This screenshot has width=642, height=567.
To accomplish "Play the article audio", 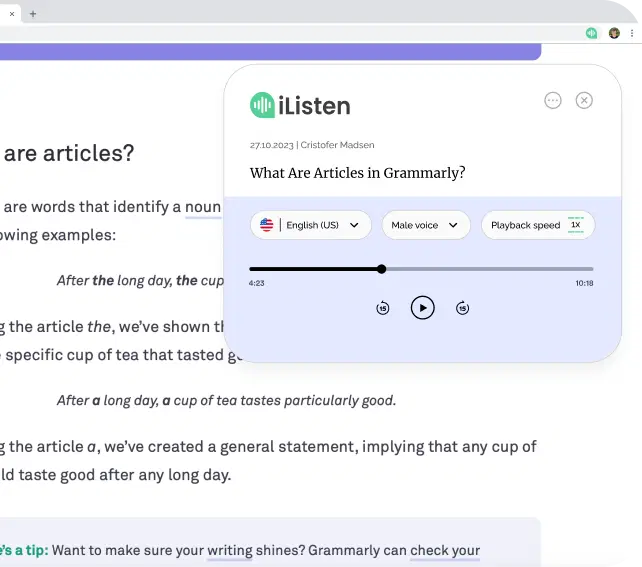I will [x=423, y=308].
